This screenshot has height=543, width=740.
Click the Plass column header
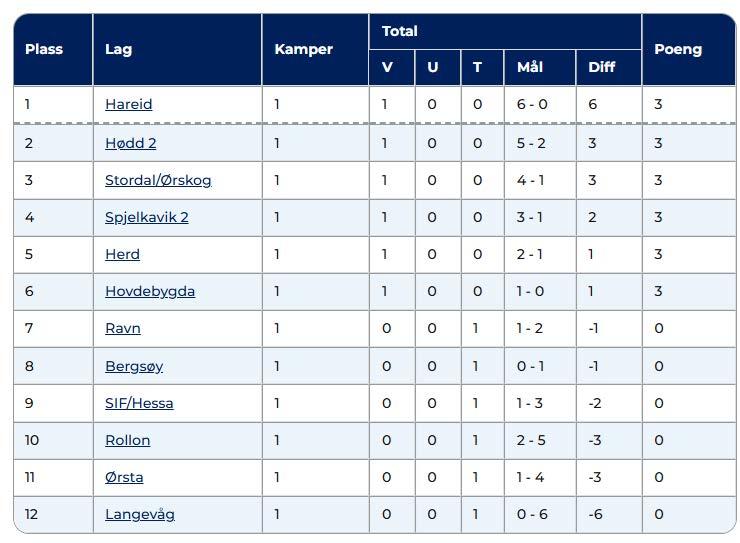point(44,49)
